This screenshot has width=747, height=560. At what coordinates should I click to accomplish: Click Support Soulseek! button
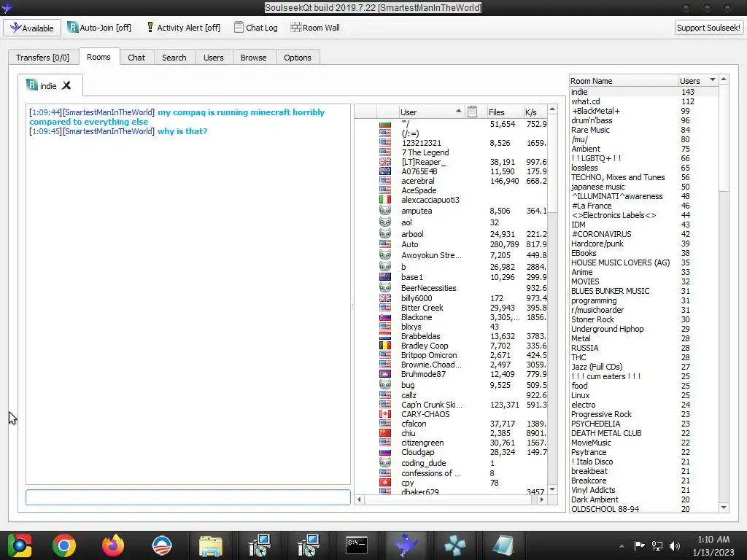(708, 28)
